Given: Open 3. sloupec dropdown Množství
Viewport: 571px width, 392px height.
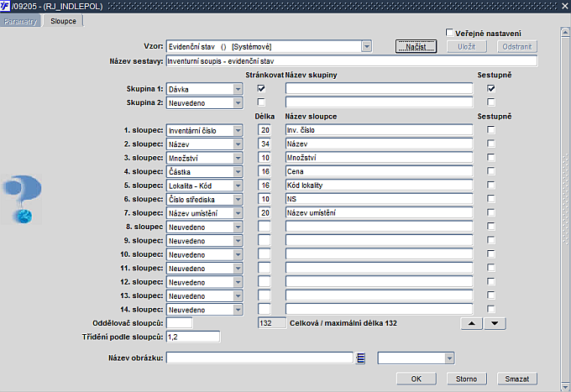Looking at the screenshot, I should [238, 159].
